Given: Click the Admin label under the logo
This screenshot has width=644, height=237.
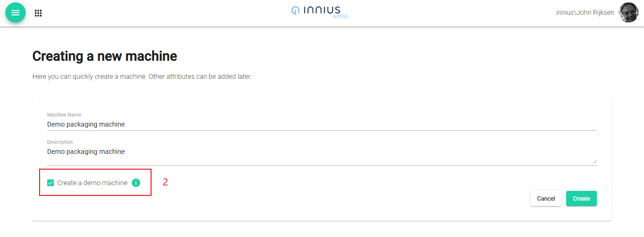Looking at the screenshot, I should (341, 16).
